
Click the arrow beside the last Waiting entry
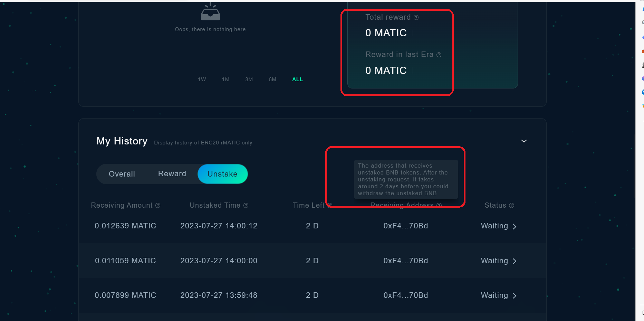(515, 295)
